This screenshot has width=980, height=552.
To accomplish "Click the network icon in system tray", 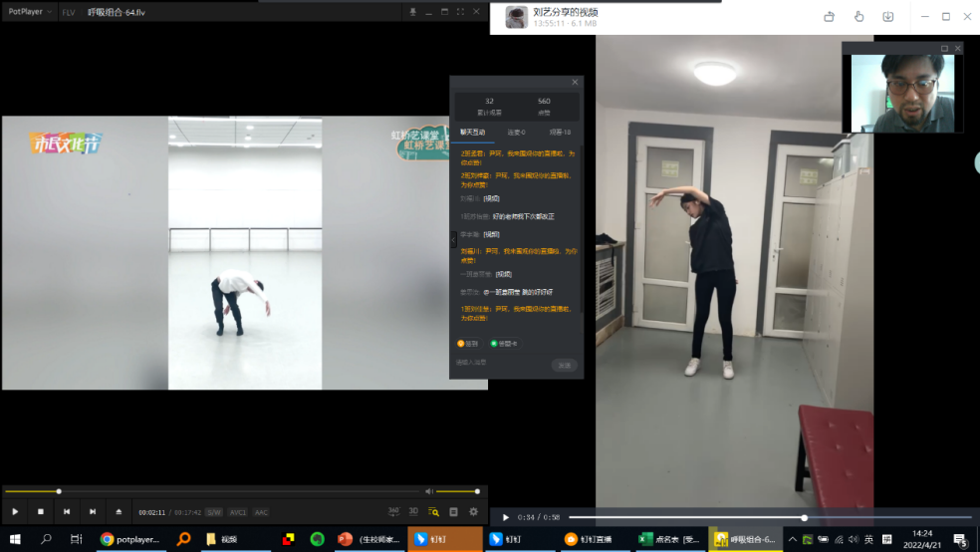I will click(839, 539).
